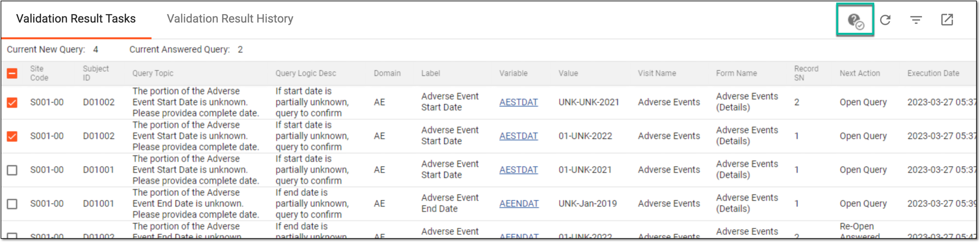Click the Form Name column header
Image resolution: width=980 pixels, height=242 pixels.
pos(736,73)
